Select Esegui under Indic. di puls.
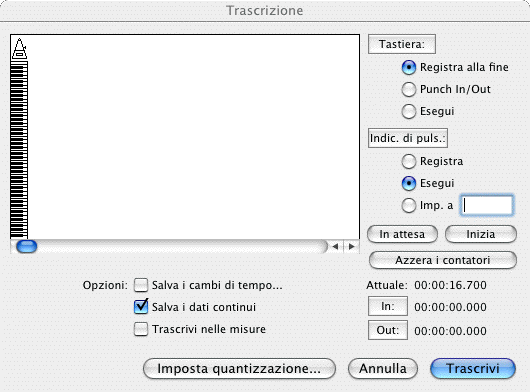The height and width of the screenshot is (392, 530). (409, 183)
